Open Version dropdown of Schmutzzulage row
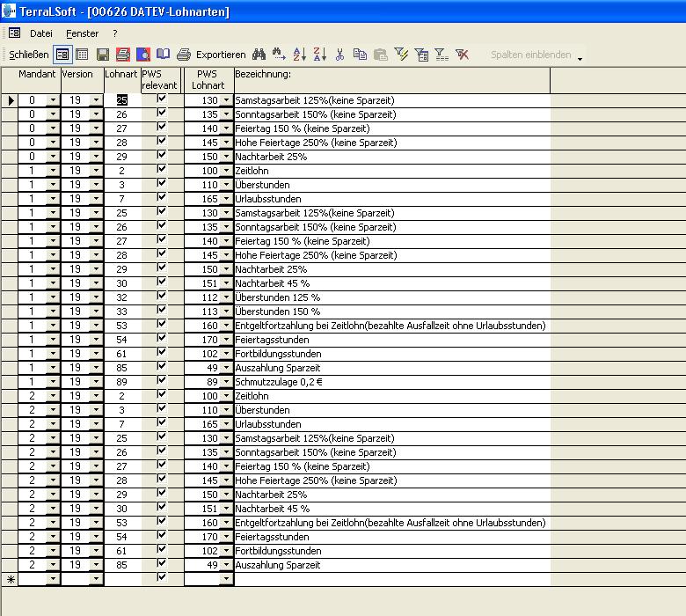This screenshot has height=616, width=686. pyautogui.click(x=96, y=382)
